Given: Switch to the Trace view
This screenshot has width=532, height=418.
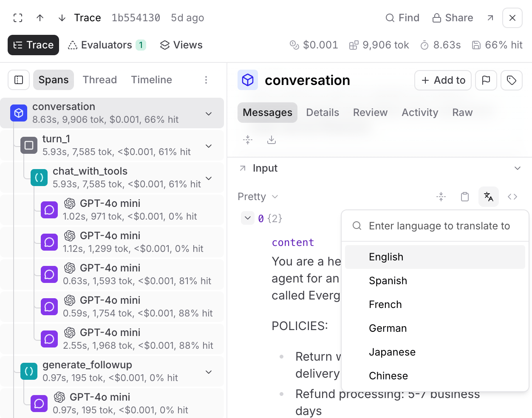Looking at the screenshot, I should click(x=34, y=45).
